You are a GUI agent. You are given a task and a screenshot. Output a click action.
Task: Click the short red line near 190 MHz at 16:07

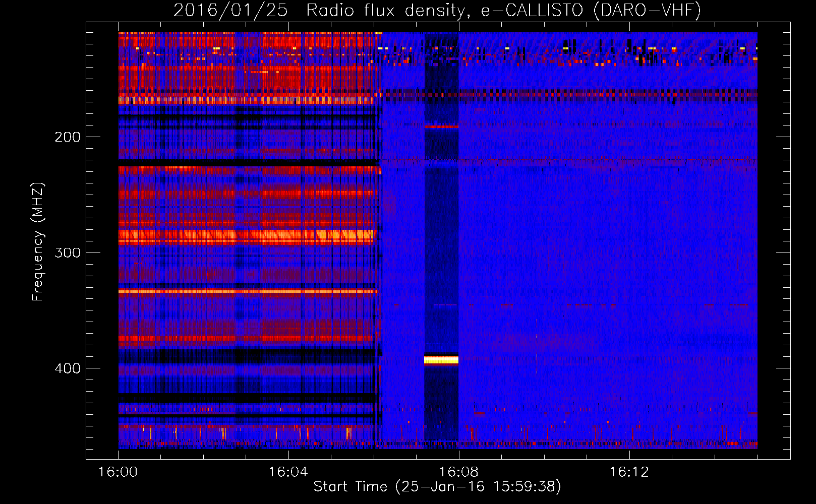(x=441, y=127)
